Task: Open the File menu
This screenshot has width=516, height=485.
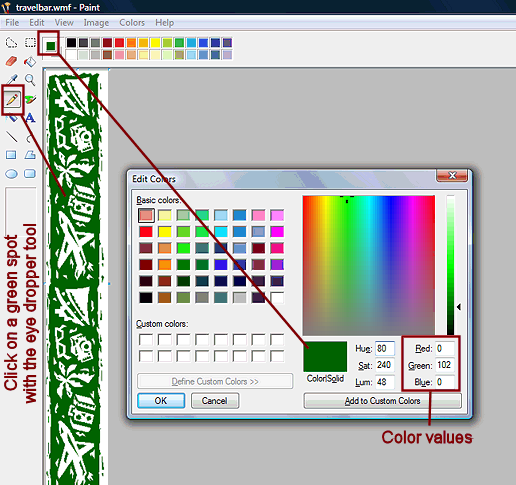Action: coord(12,23)
